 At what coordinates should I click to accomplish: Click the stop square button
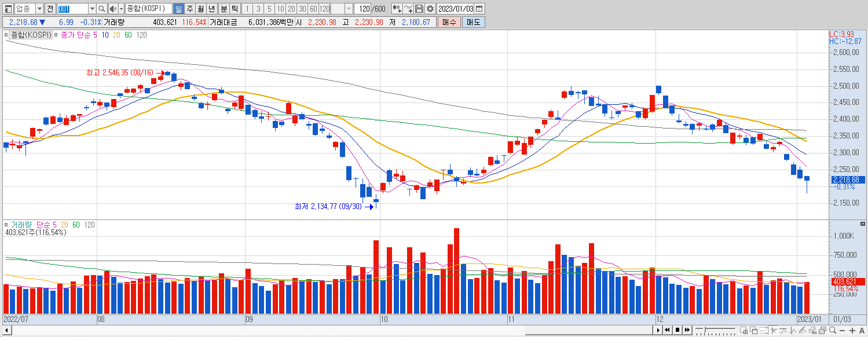[x=677, y=331]
